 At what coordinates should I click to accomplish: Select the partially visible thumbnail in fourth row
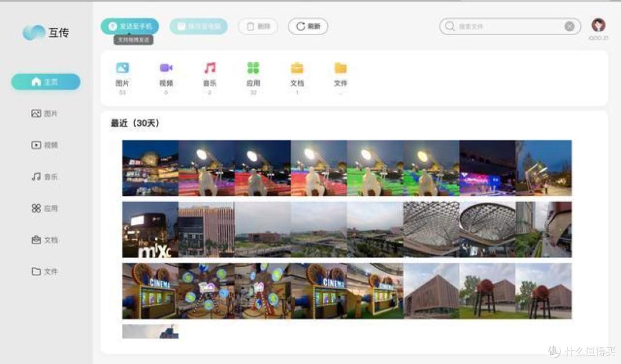point(151,332)
